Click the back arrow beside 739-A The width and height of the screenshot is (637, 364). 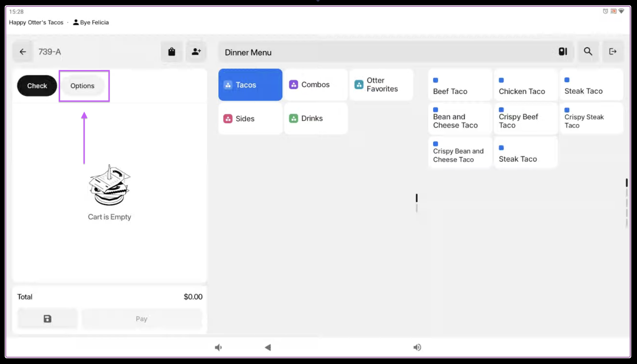coord(23,52)
